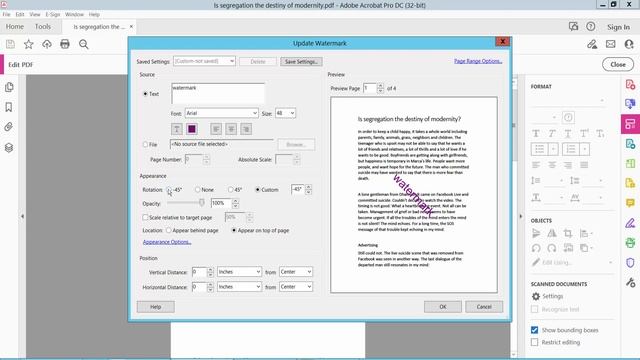Open the Create PDF tool in right rail
This screenshot has height=360, width=640.
pyautogui.click(x=630, y=84)
